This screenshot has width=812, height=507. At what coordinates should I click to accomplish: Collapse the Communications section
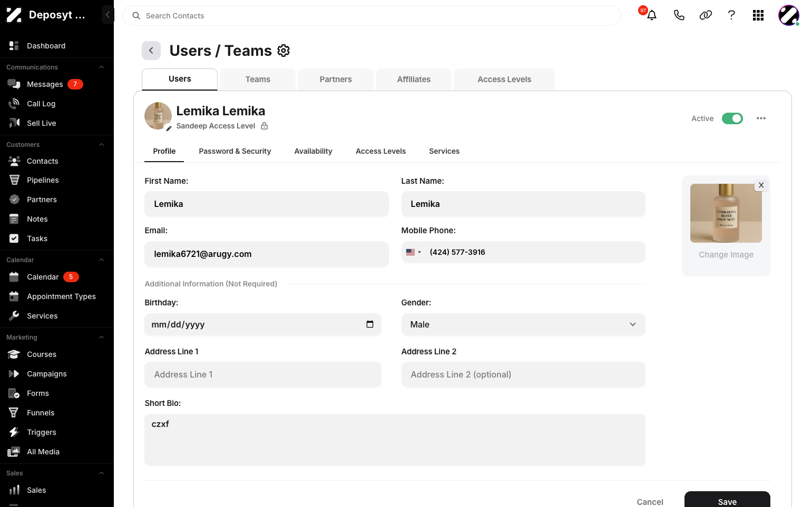click(x=102, y=67)
